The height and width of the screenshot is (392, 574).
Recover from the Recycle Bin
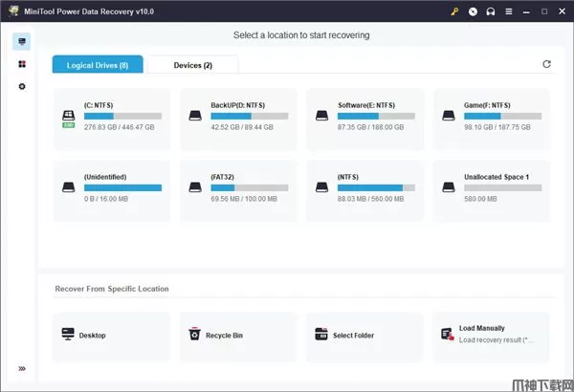pos(235,336)
